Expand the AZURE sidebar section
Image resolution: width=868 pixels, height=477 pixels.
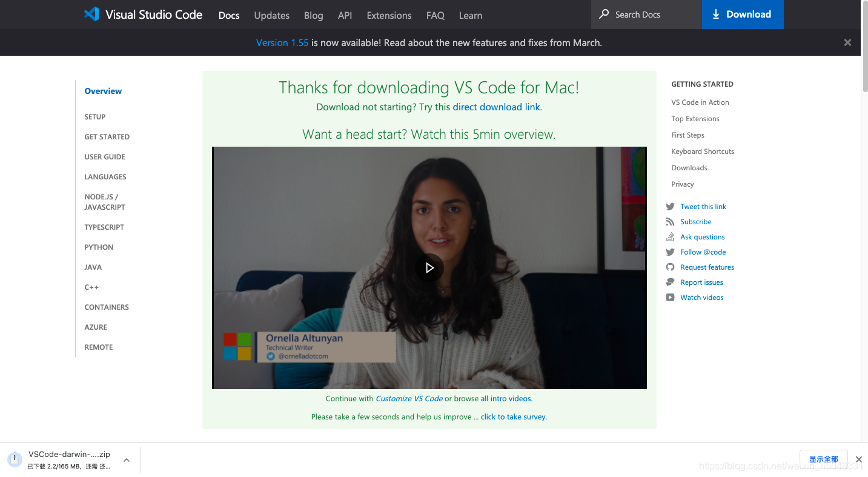point(96,327)
